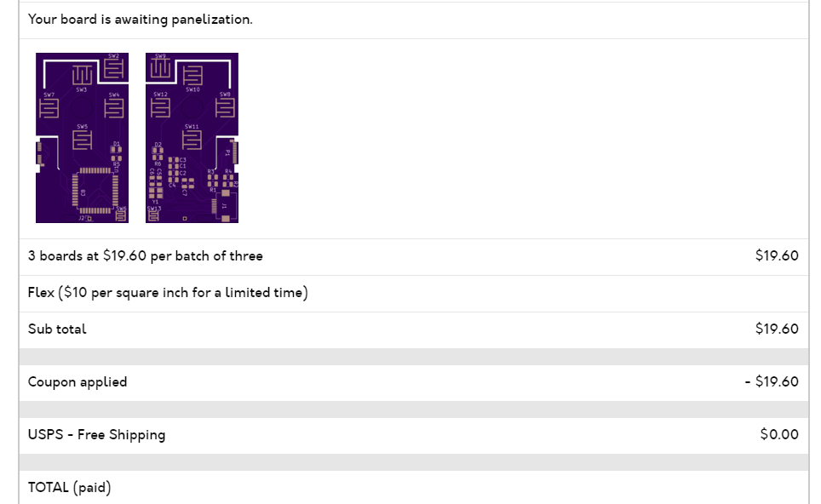The image size is (821, 504).
Task: Click the Coupon applied label
Action: pos(78,382)
